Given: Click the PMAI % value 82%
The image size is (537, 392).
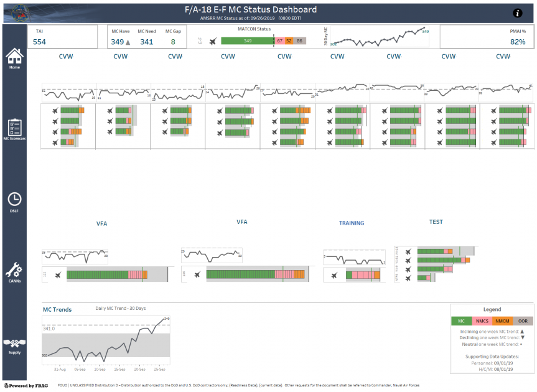Looking at the screenshot, I should (518, 42).
